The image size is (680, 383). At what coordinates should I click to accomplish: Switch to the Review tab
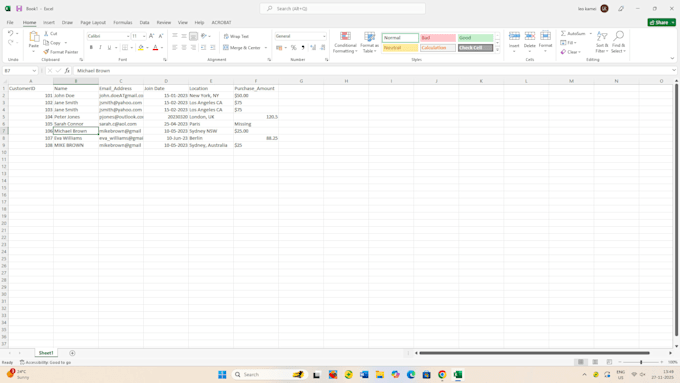click(163, 23)
